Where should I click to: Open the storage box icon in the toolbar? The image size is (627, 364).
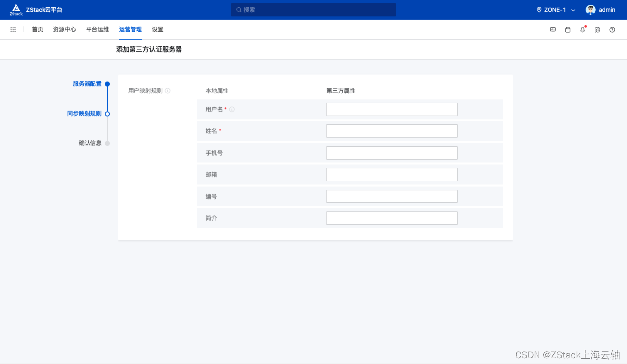567,30
